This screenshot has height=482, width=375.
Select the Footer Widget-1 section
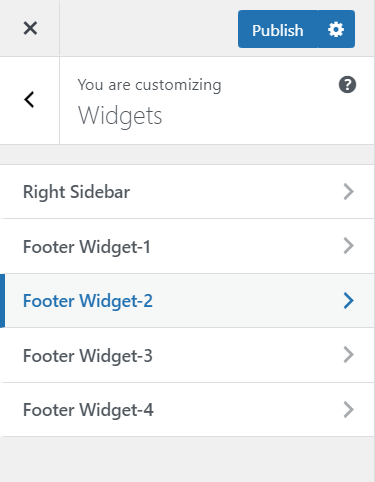(x=187, y=246)
